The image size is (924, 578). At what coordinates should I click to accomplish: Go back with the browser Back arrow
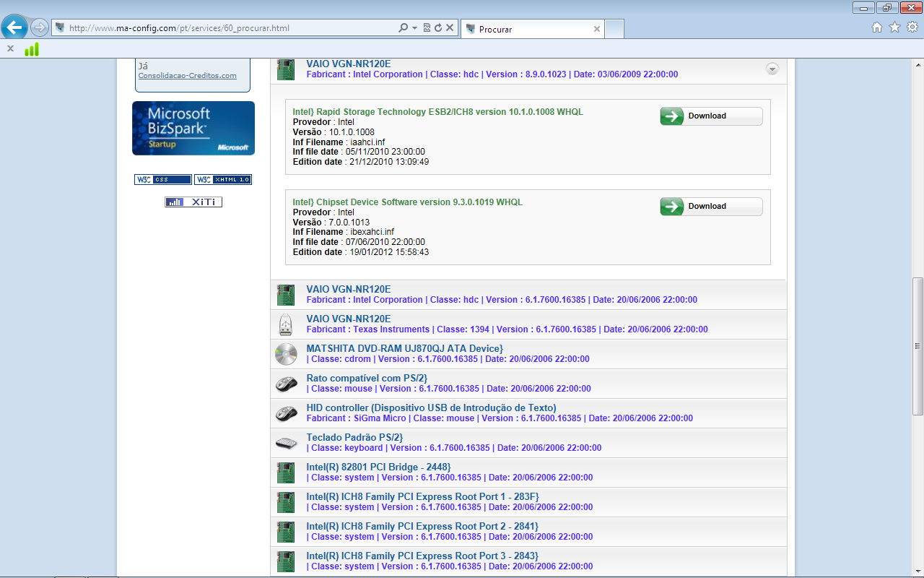14,27
